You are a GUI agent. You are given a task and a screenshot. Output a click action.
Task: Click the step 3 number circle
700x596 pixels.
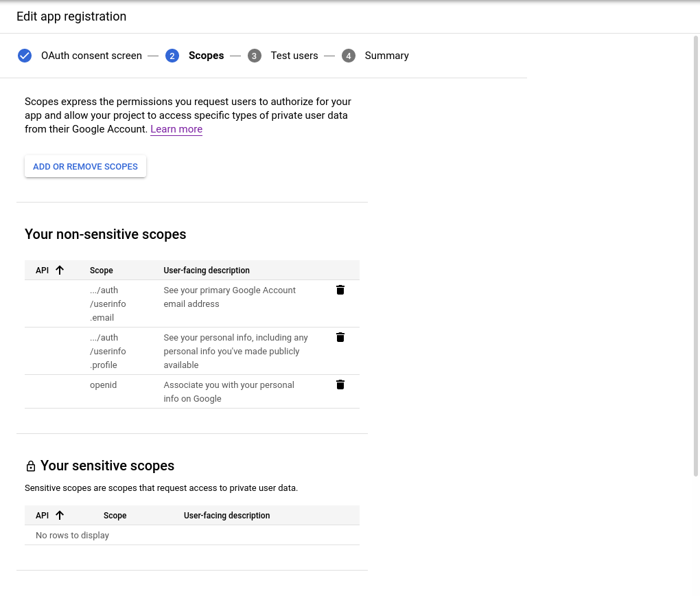pos(255,56)
